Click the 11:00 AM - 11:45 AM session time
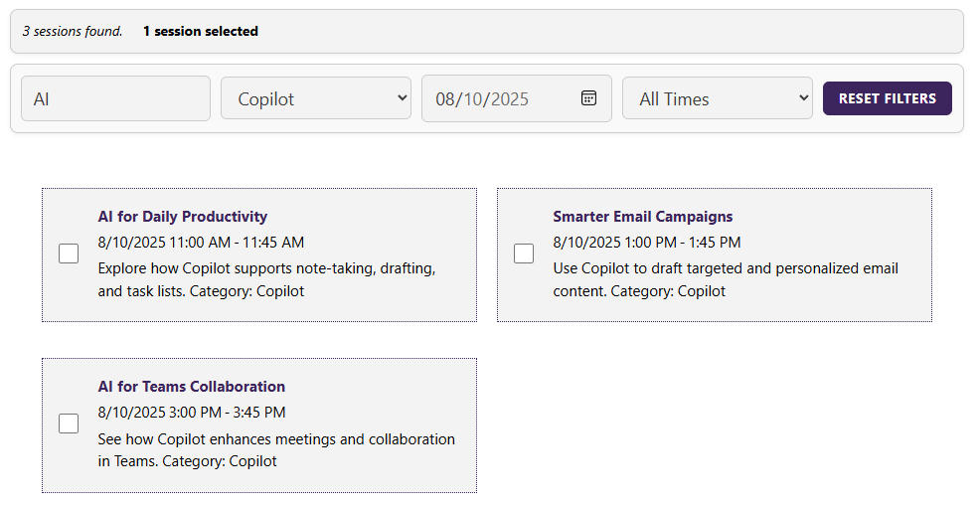This screenshot has height=509, width=980. [201, 243]
